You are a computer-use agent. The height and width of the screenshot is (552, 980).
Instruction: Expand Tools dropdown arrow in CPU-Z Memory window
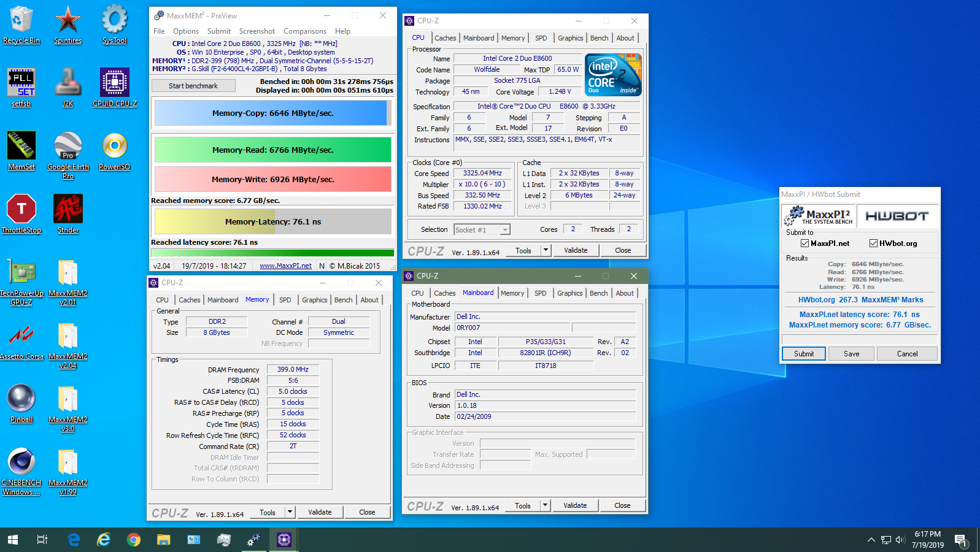290,512
